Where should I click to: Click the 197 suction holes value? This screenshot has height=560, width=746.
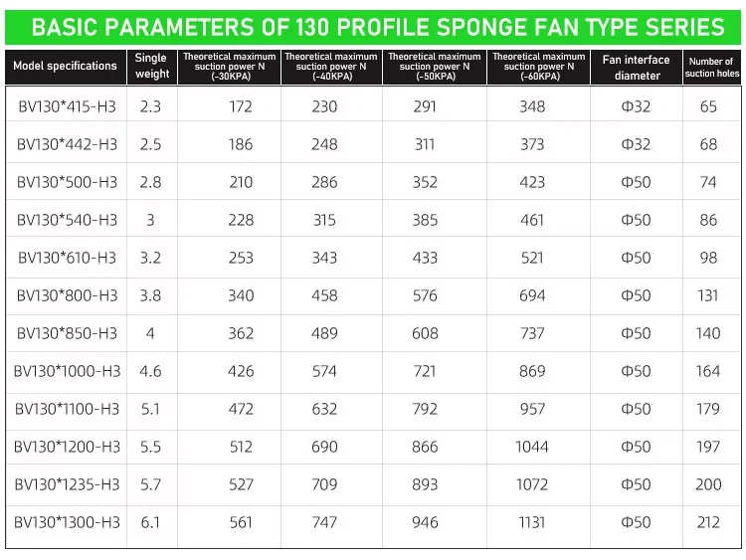click(708, 447)
